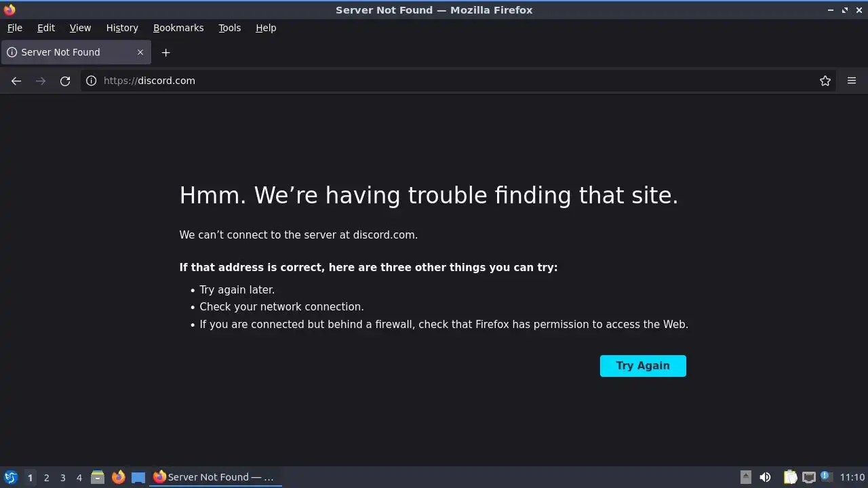Screen dimensions: 868x488
Task: Minimize the Firefox window
Action: click(831, 10)
